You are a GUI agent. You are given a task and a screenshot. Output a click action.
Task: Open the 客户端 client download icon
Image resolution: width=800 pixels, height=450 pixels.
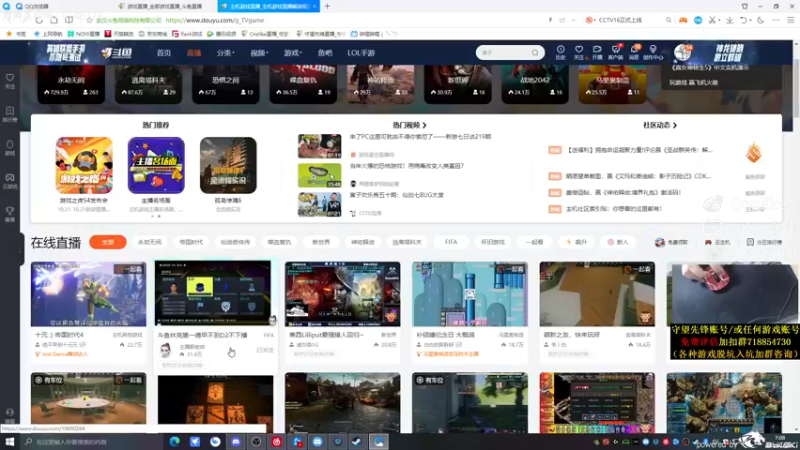click(x=616, y=52)
